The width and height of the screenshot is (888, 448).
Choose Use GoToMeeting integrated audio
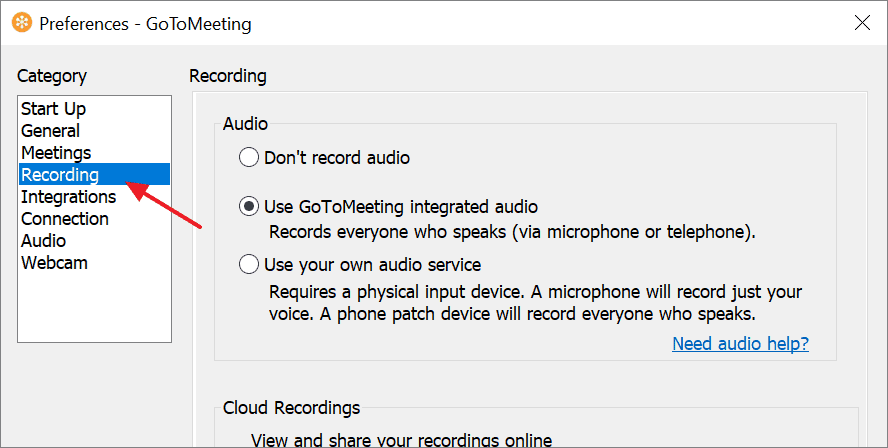click(x=248, y=207)
